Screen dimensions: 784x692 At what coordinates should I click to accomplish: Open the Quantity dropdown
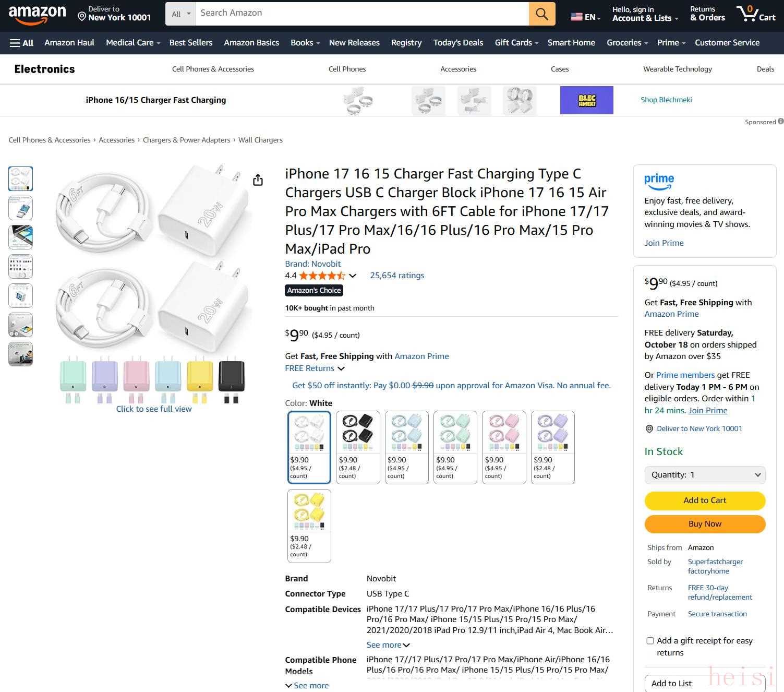(705, 475)
